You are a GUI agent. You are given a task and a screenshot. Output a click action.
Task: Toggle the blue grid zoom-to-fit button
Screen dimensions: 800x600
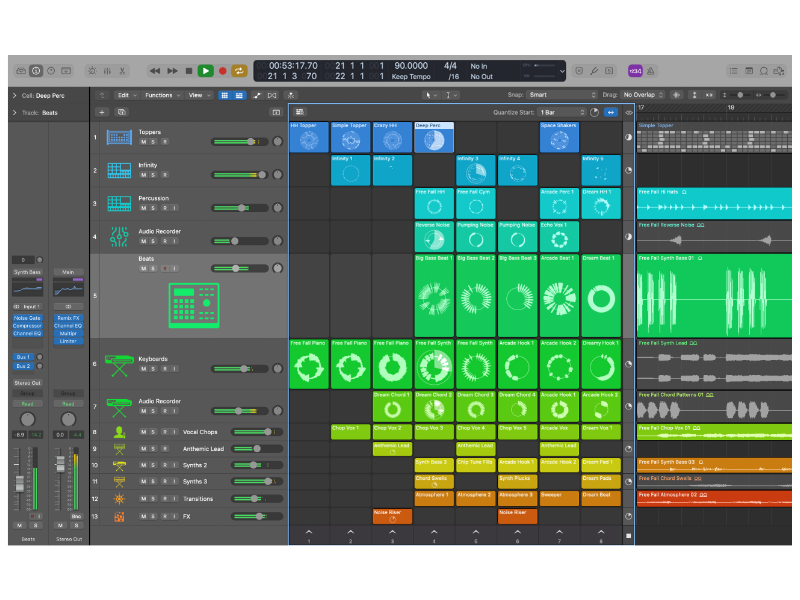pos(611,112)
